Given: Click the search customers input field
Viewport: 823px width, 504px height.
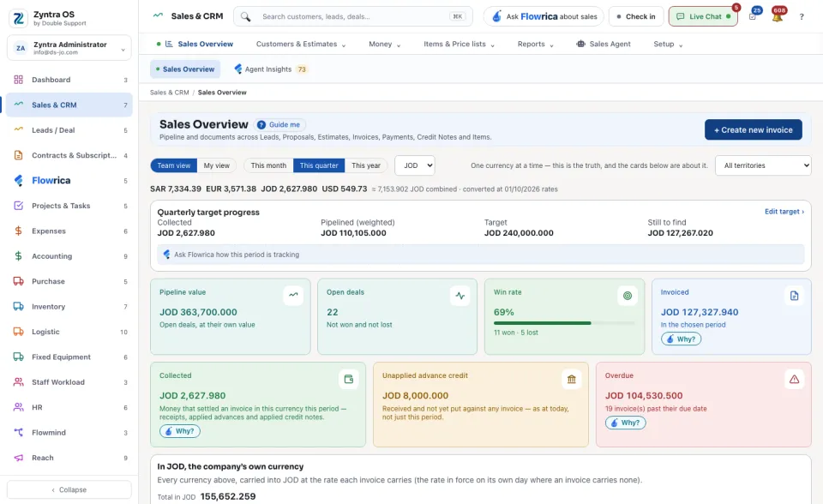Looking at the screenshot, I should click(352, 17).
